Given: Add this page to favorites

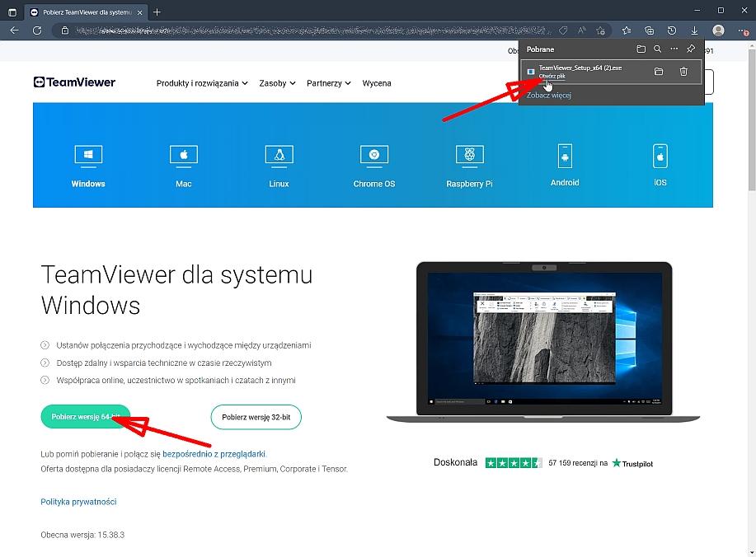Looking at the screenshot, I should 601,30.
